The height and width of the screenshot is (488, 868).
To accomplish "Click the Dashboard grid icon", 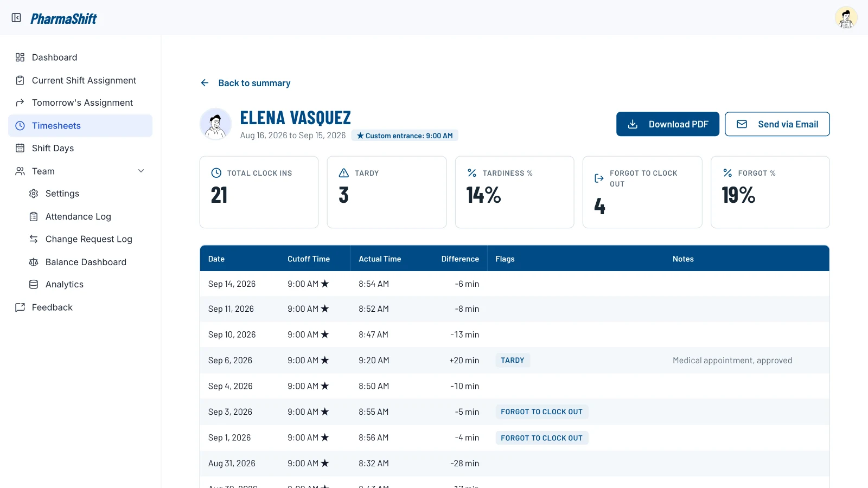I will coord(20,57).
